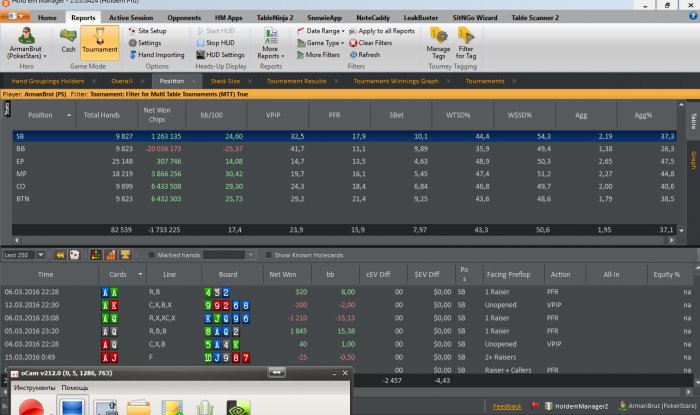Open the Marked hands dropdown

click(x=251, y=255)
